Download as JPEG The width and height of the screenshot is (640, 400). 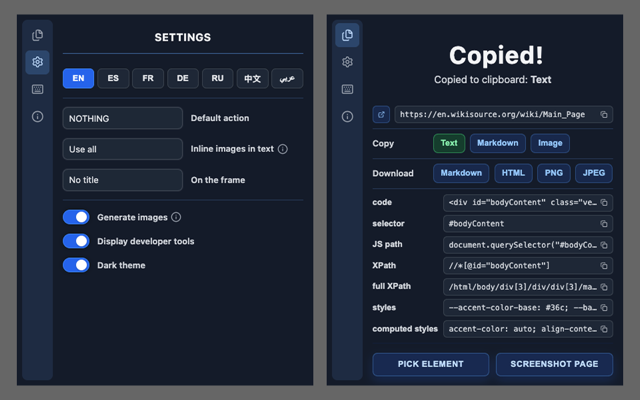click(x=593, y=173)
